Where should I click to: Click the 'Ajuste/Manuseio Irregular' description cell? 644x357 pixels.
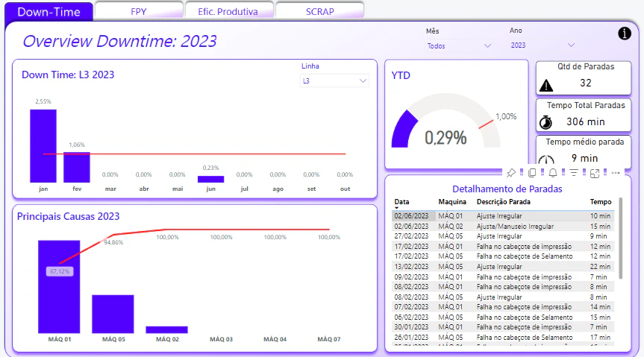(515, 226)
